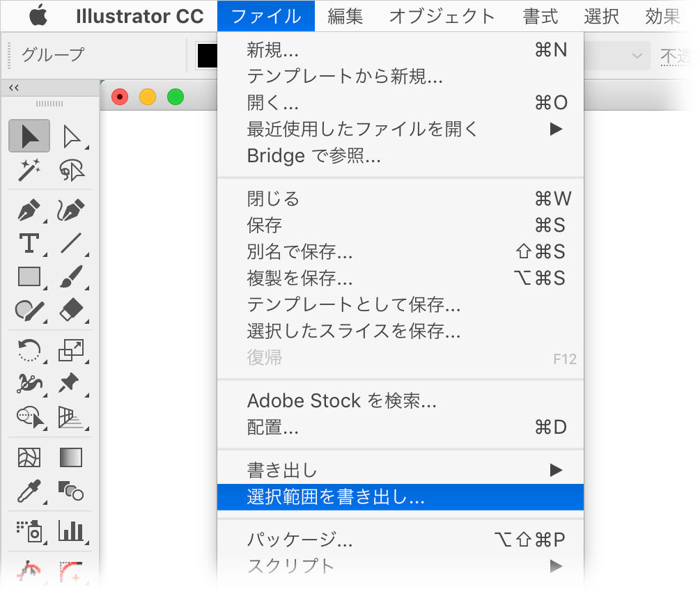Expand 最近使用したファイルを開く submenu arrow
700x596 pixels.
[x=556, y=130]
